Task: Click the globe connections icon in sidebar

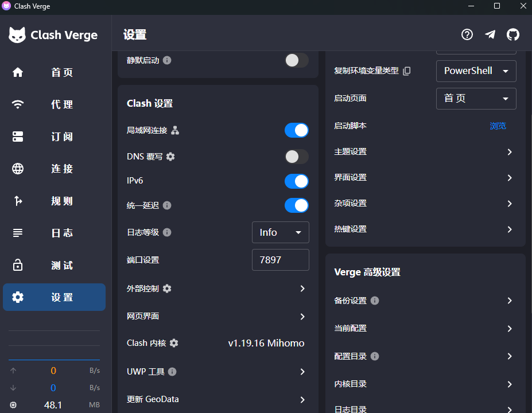Action: click(18, 169)
